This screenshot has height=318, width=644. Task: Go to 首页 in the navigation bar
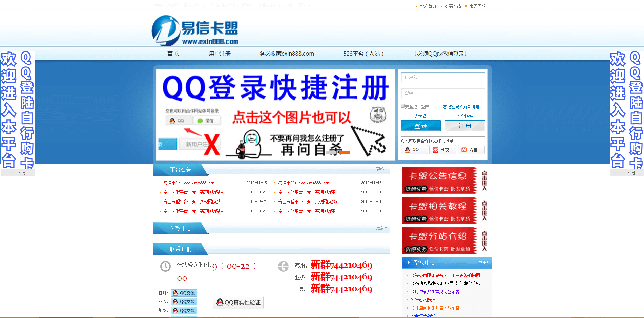(x=173, y=54)
